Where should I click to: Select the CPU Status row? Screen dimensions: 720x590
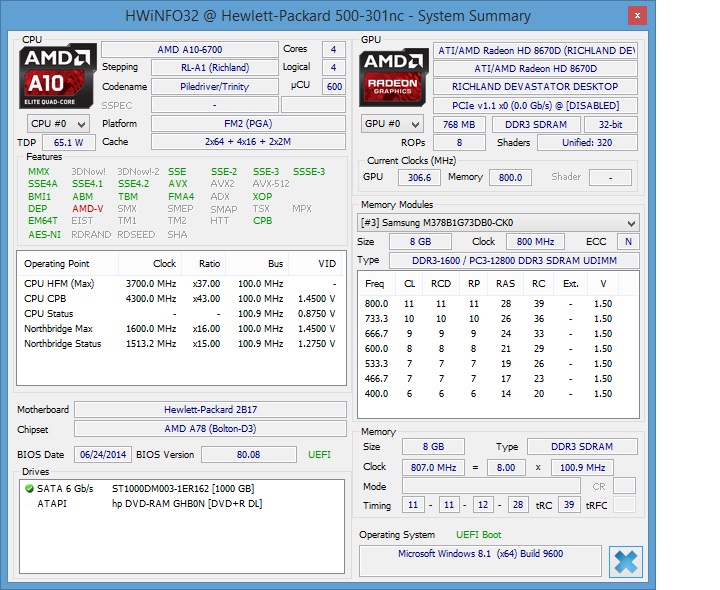pyautogui.click(x=181, y=314)
